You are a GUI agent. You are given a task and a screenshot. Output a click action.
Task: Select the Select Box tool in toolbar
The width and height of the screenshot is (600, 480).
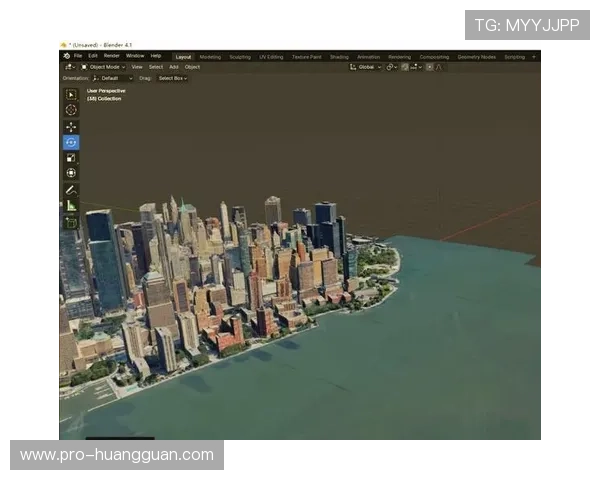pyautogui.click(x=71, y=95)
